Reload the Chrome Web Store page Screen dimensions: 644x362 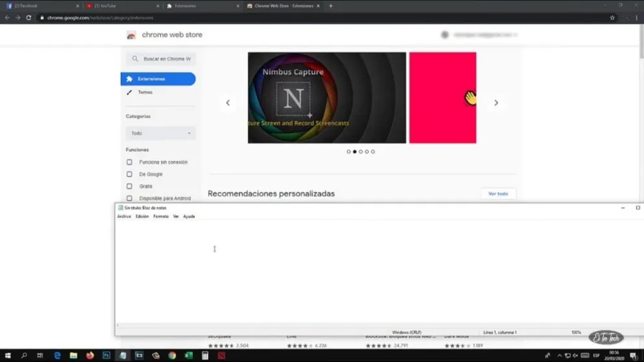tap(29, 18)
